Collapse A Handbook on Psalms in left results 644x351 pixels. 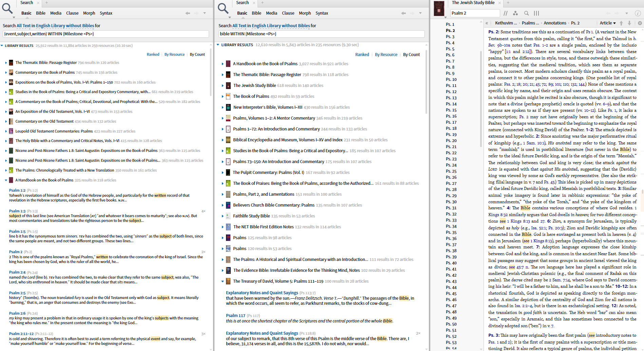[x=6, y=180]
